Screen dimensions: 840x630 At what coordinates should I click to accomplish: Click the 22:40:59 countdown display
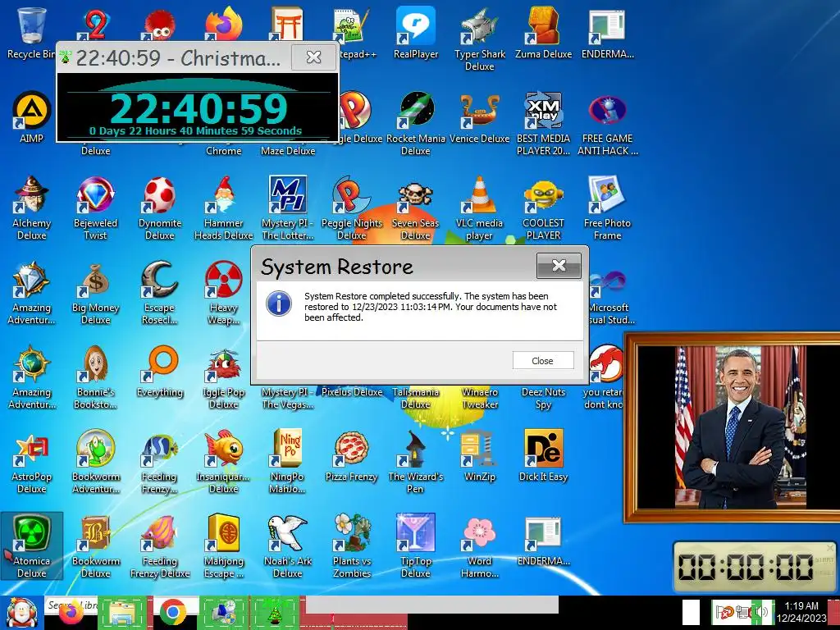pos(199,109)
